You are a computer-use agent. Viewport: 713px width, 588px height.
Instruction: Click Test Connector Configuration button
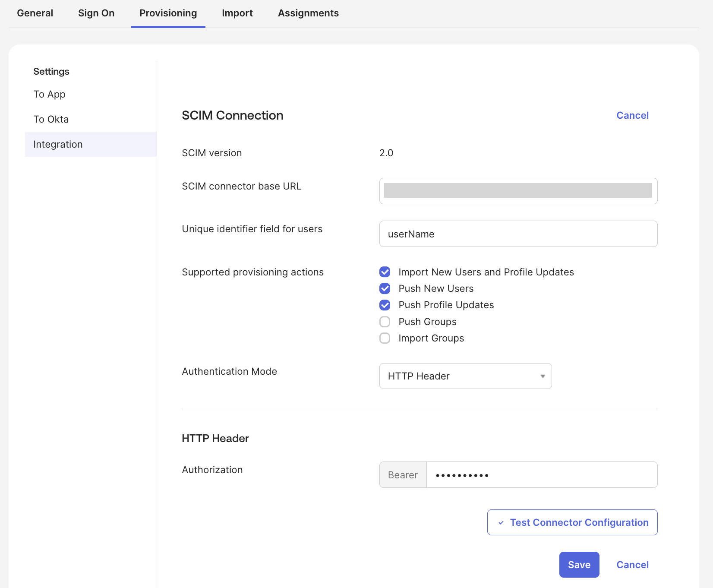[572, 522]
